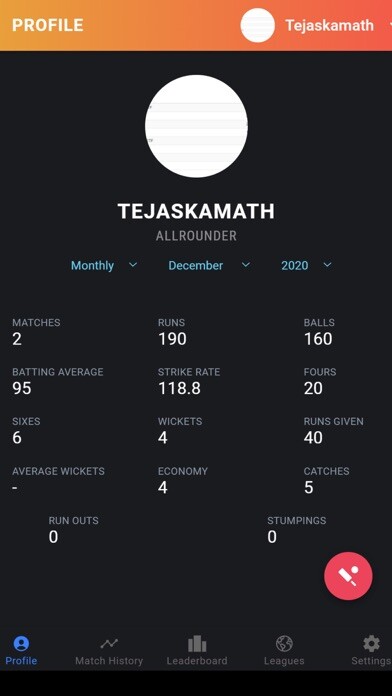
Task: Click the chevron next to December
Action: (245, 265)
